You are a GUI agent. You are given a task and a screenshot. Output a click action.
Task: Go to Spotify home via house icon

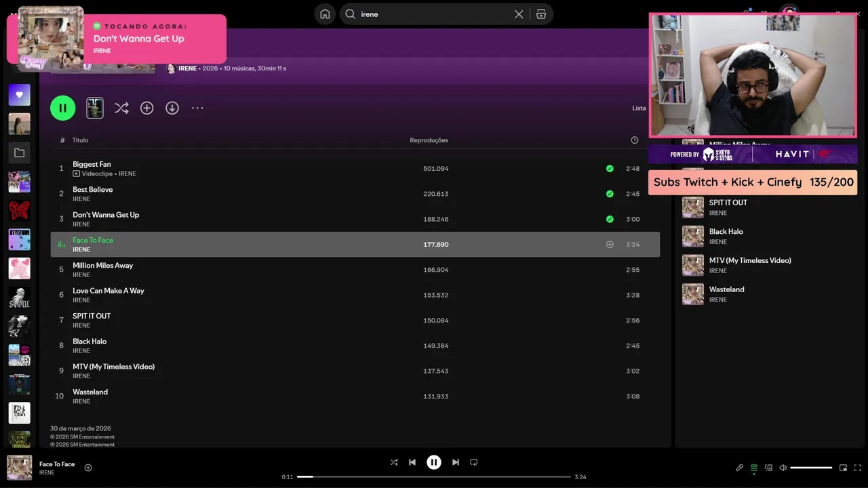(325, 14)
